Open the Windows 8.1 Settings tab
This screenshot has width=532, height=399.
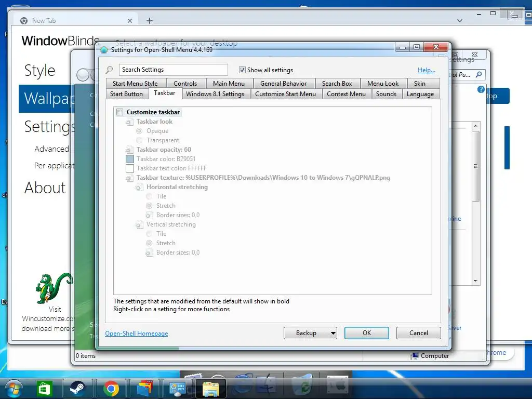(215, 94)
